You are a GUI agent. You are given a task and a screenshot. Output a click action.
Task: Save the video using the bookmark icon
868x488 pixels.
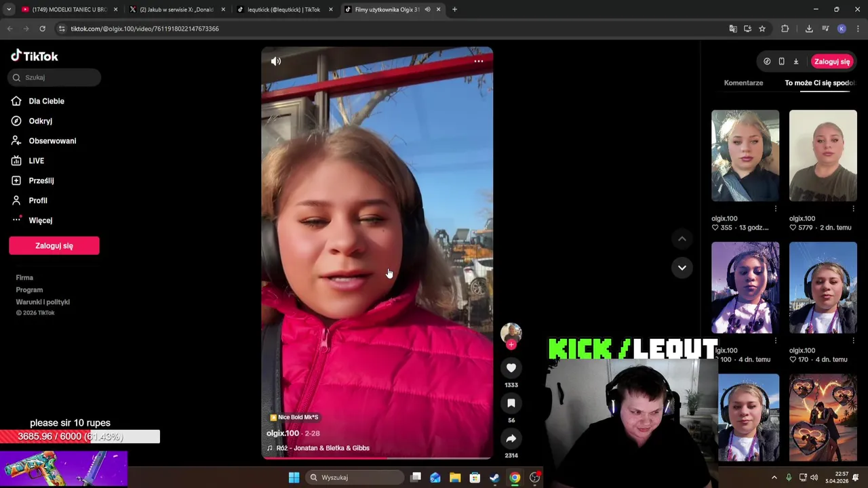tap(511, 403)
